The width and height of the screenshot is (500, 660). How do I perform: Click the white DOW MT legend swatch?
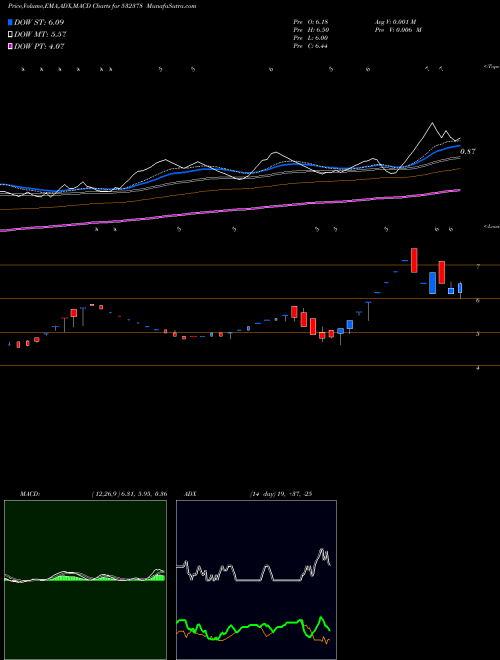(x=10, y=35)
